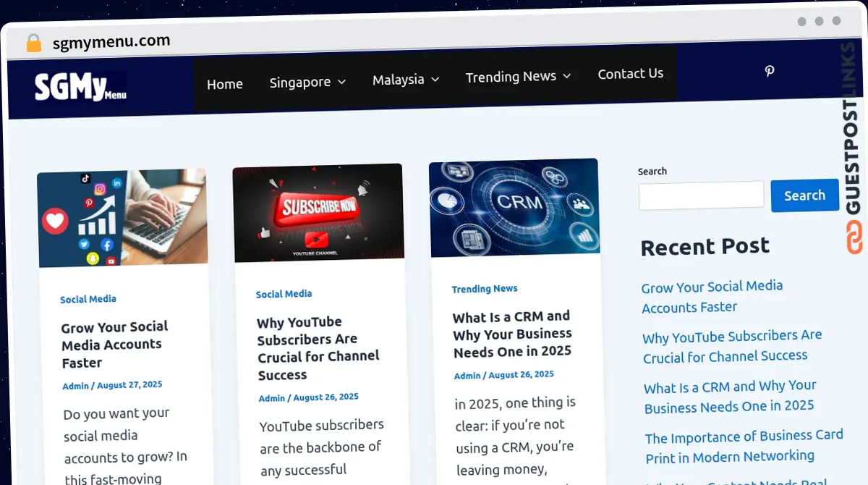Open recent post Why YouTube Subscribers Are Crucial

[732, 346]
